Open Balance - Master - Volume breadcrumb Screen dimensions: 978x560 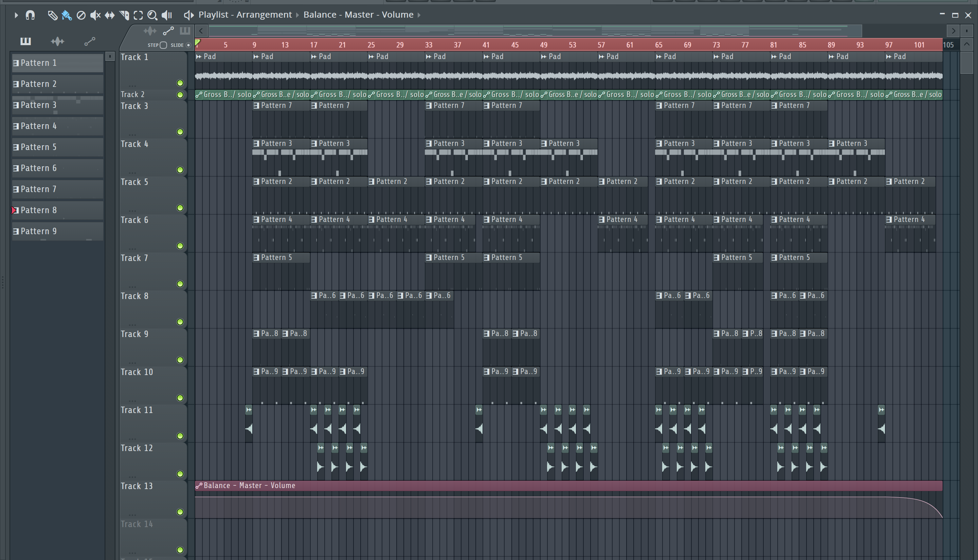tap(358, 15)
